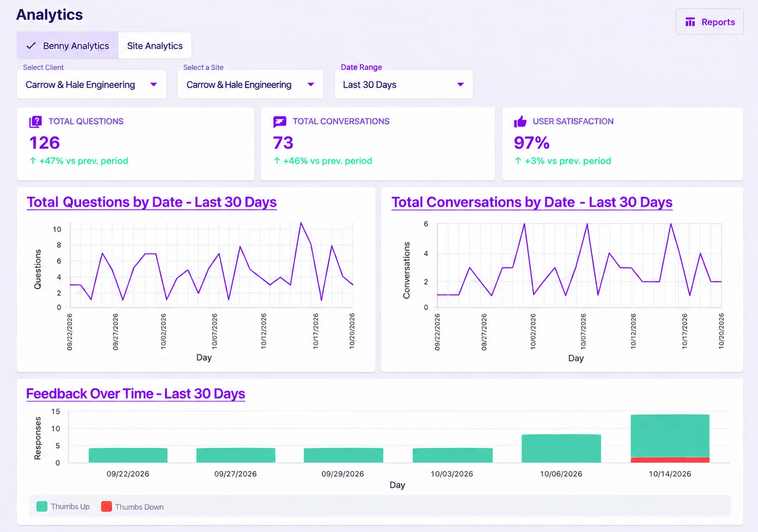758x532 pixels.
Task: Click the User Satisfaction thumbs-up icon
Action: tap(520, 121)
